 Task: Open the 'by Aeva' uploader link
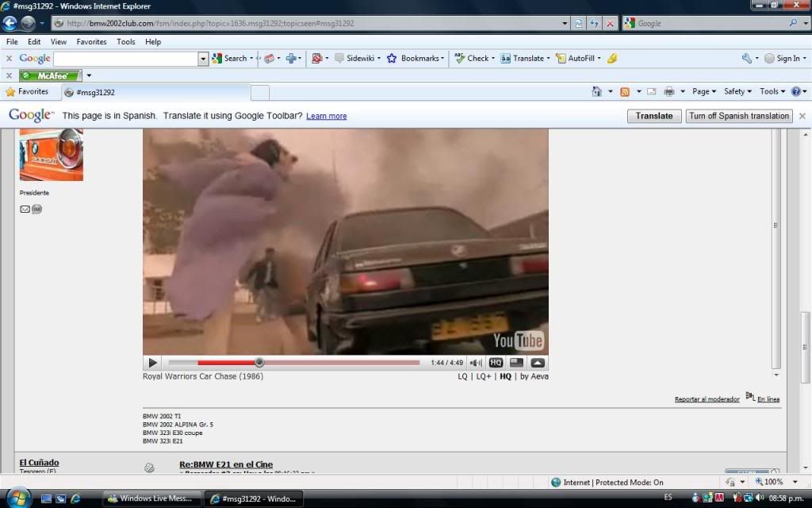click(x=534, y=376)
